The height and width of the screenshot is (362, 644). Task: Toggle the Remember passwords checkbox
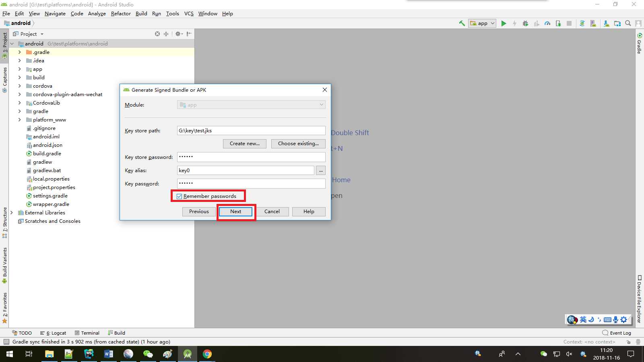pyautogui.click(x=180, y=196)
